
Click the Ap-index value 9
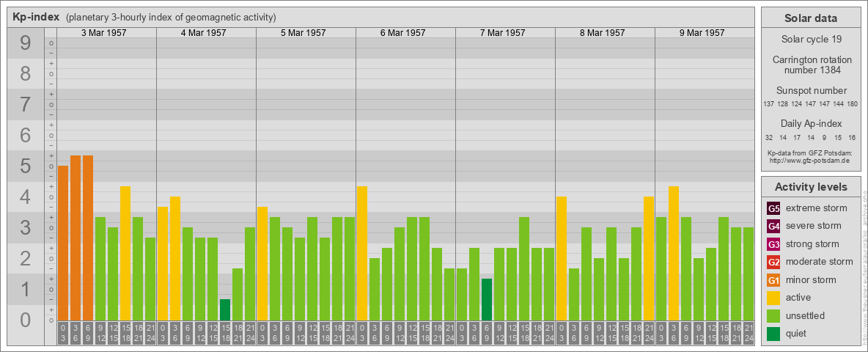coord(824,137)
